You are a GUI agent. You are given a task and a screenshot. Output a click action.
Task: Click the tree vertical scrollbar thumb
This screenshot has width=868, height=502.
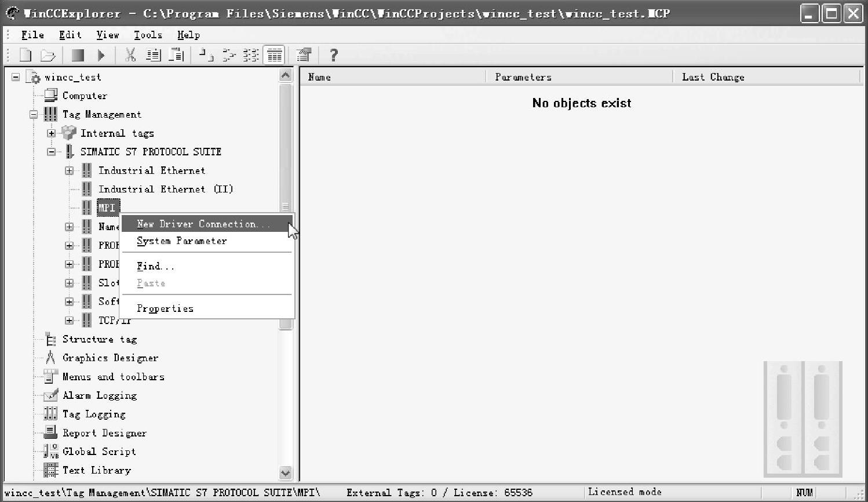(x=285, y=206)
